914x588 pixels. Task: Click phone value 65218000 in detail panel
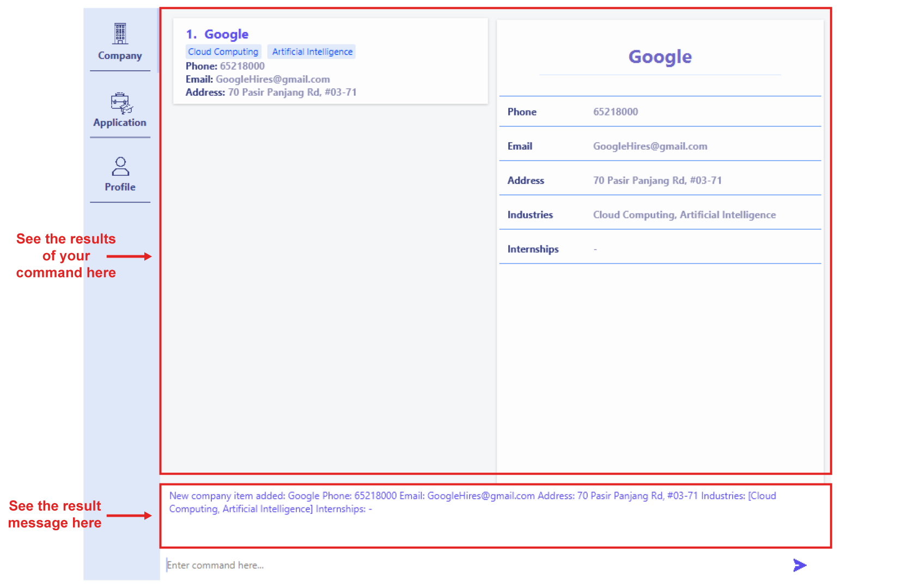click(x=616, y=112)
